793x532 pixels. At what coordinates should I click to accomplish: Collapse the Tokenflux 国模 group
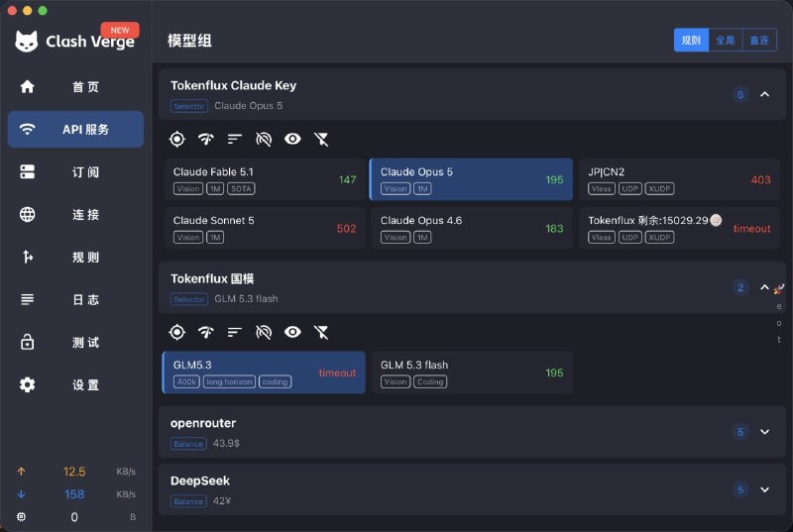pos(764,287)
